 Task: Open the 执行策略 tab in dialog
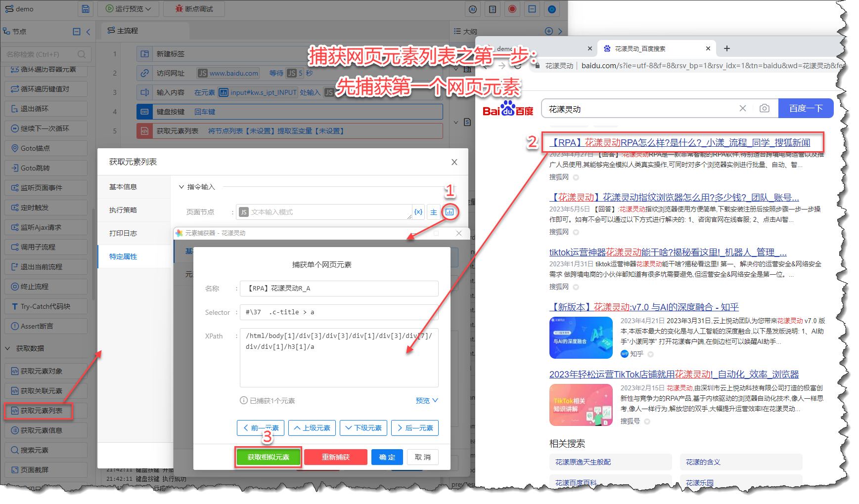coord(134,210)
